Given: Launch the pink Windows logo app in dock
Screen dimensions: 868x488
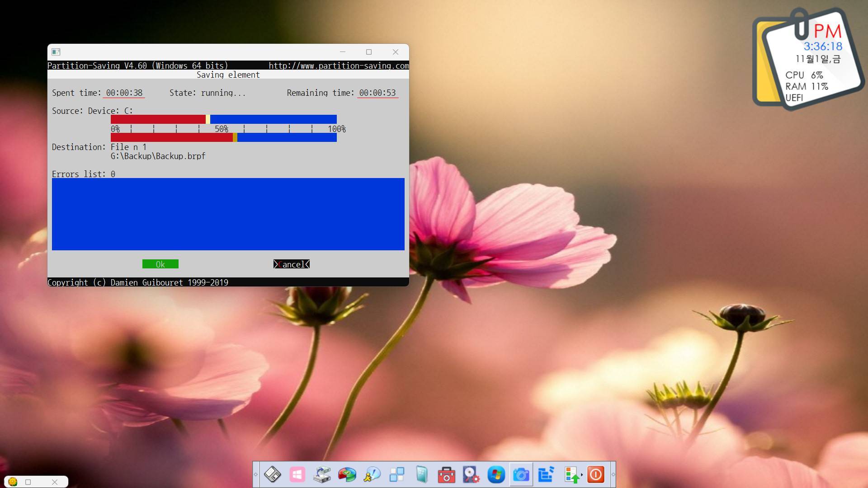Looking at the screenshot, I should [297, 474].
